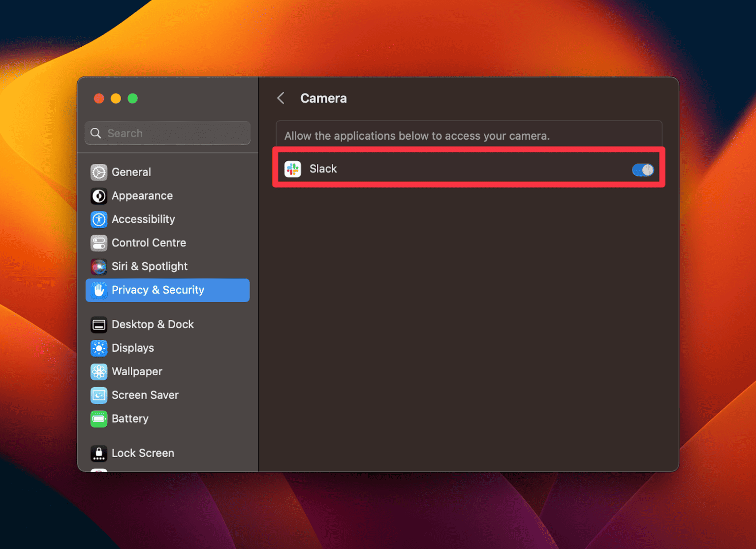756x549 pixels.
Task: Select the Privacy & Security hand icon
Action: (x=99, y=290)
